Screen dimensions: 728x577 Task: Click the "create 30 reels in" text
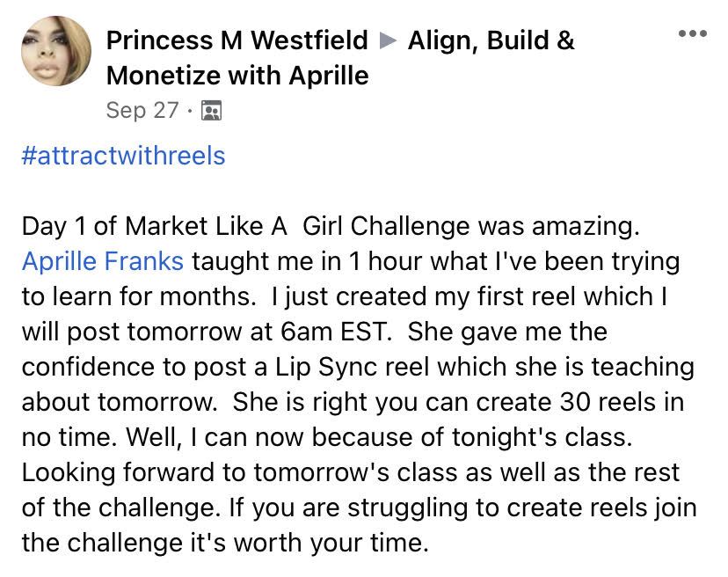[x=563, y=402]
